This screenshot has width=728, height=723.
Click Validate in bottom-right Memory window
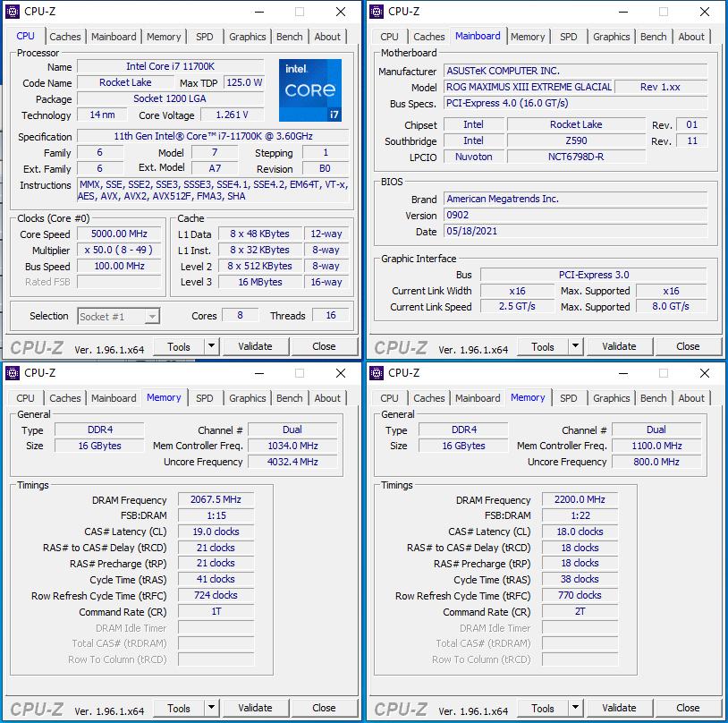pos(620,708)
